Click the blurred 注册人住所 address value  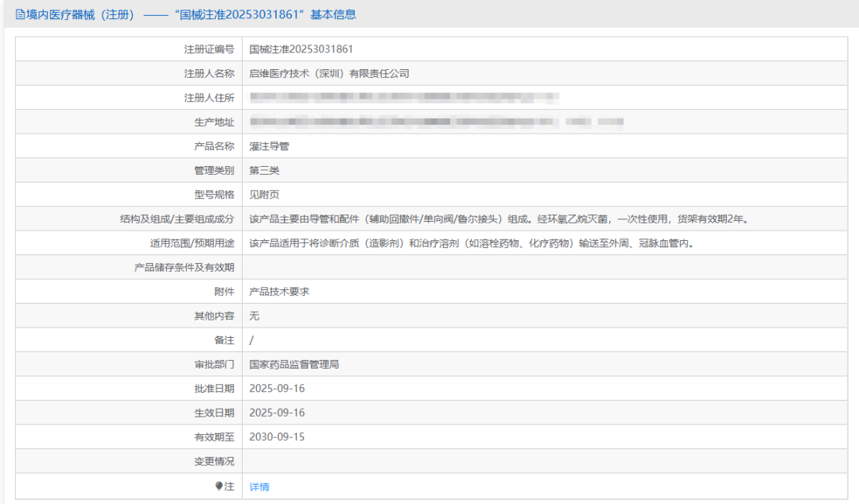[x=404, y=98]
